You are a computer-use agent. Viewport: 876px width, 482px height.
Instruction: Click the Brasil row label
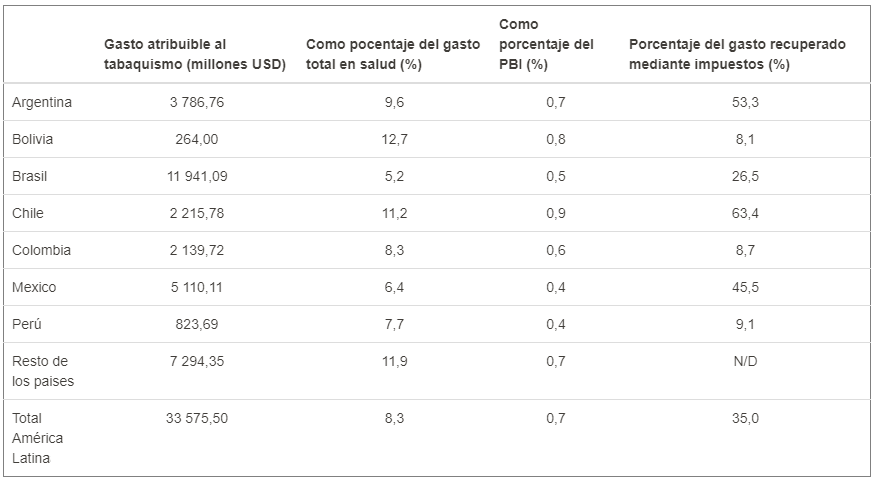coord(30,176)
